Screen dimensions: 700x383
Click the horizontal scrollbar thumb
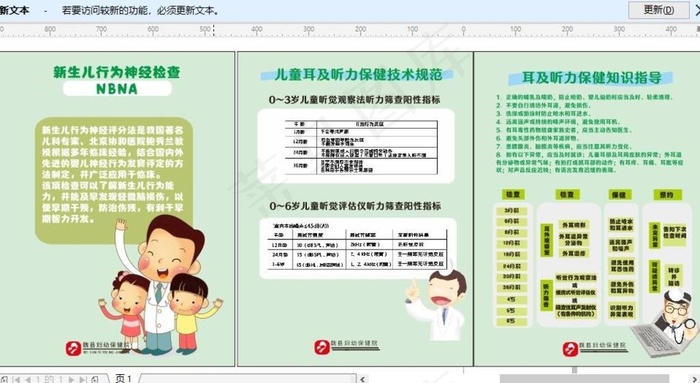(x=584, y=379)
